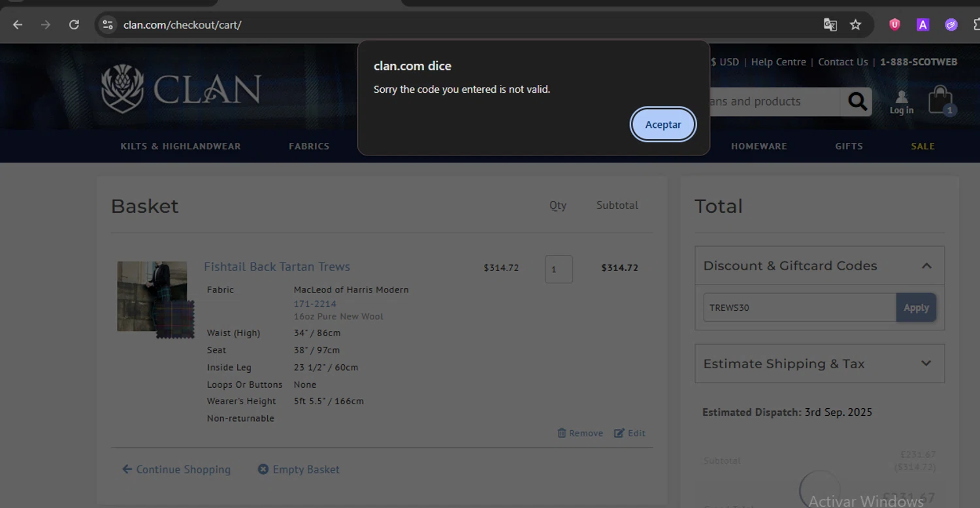Image resolution: width=980 pixels, height=508 pixels.
Task: Click the CLAN thistle logo
Action: point(182,88)
